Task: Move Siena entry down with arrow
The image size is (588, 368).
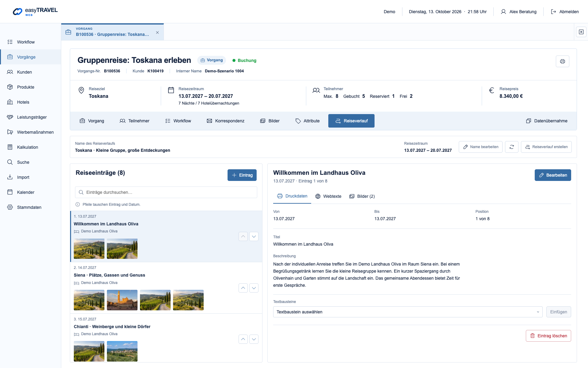Action: click(254, 288)
